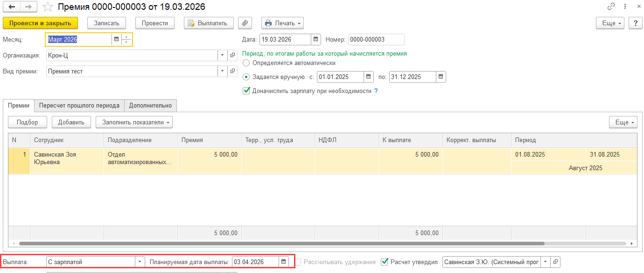This screenshot has width=644, height=273.
Task: Click the НДФЛ column header
Action: click(x=347, y=140)
